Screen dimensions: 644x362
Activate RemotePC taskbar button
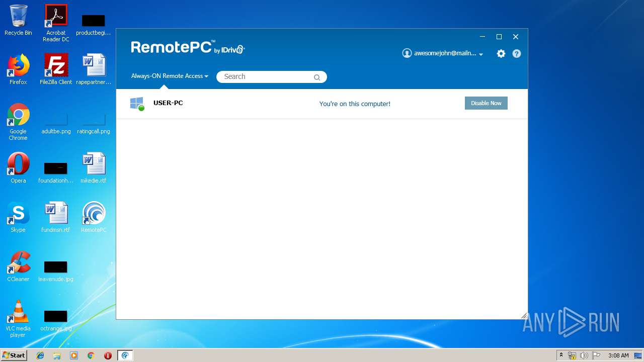[x=125, y=355]
